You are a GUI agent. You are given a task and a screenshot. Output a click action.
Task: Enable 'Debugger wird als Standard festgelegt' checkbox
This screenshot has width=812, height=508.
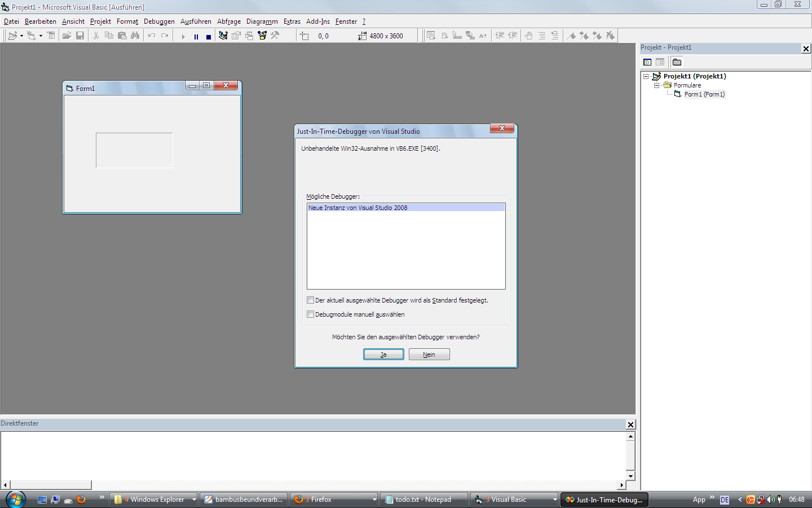click(x=310, y=300)
